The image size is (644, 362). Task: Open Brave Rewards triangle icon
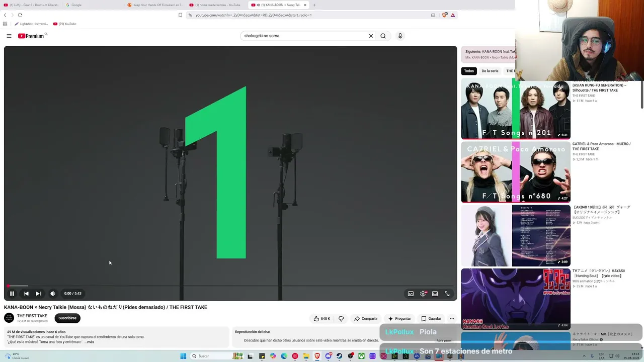pyautogui.click(x=453, y=15)
